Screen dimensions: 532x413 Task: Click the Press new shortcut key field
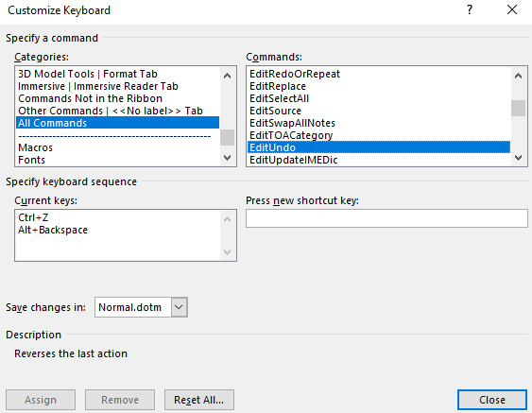tap(386, 218)
